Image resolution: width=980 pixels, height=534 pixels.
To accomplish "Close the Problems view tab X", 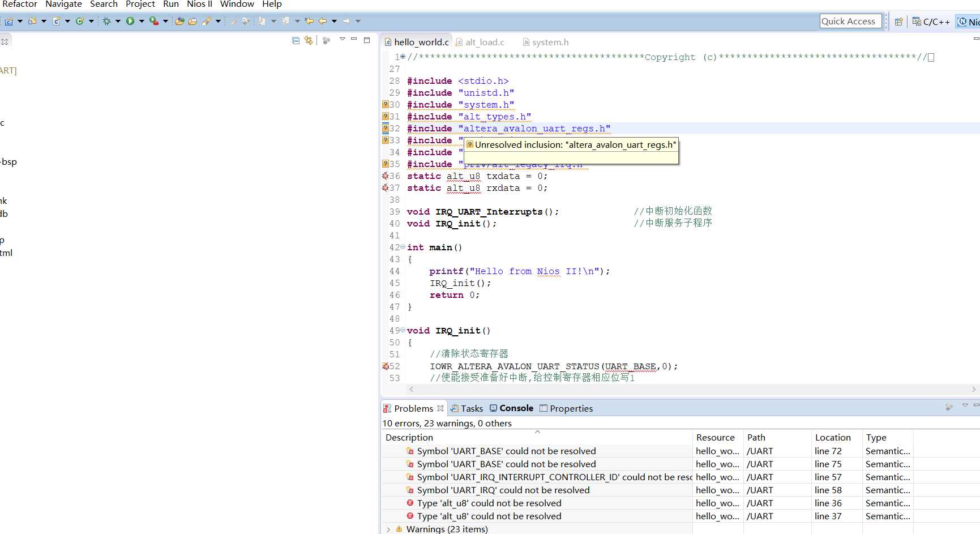I will (440, 408).
